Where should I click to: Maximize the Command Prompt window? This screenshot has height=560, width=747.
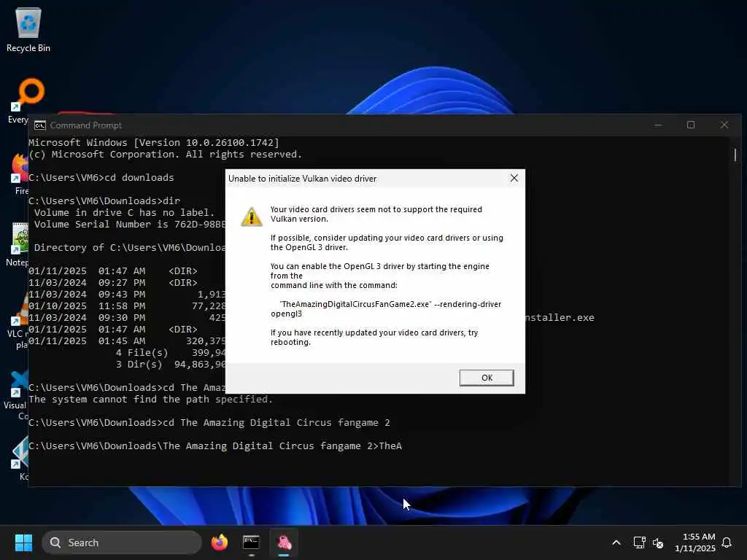pos(691,125)
